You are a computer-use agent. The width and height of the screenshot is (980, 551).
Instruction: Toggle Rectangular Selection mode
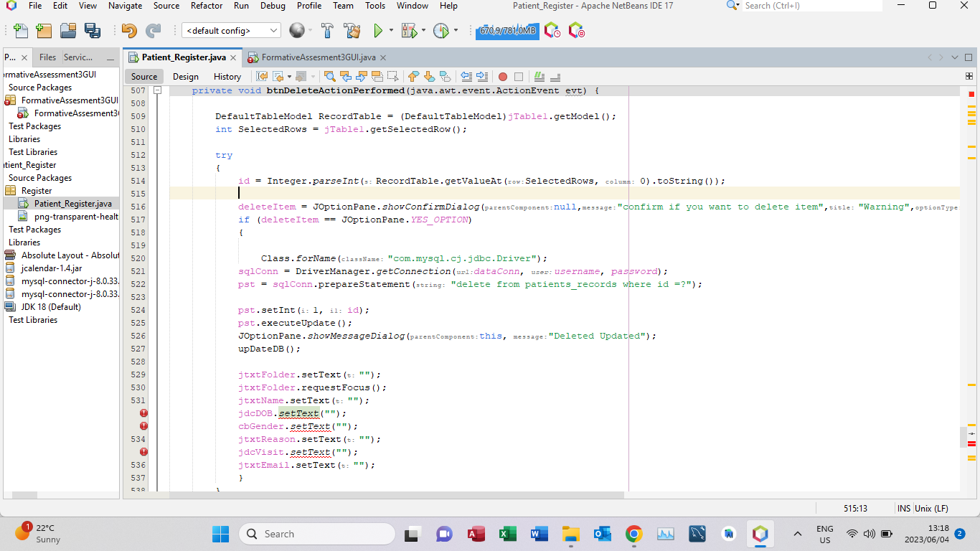coord(392,77)
